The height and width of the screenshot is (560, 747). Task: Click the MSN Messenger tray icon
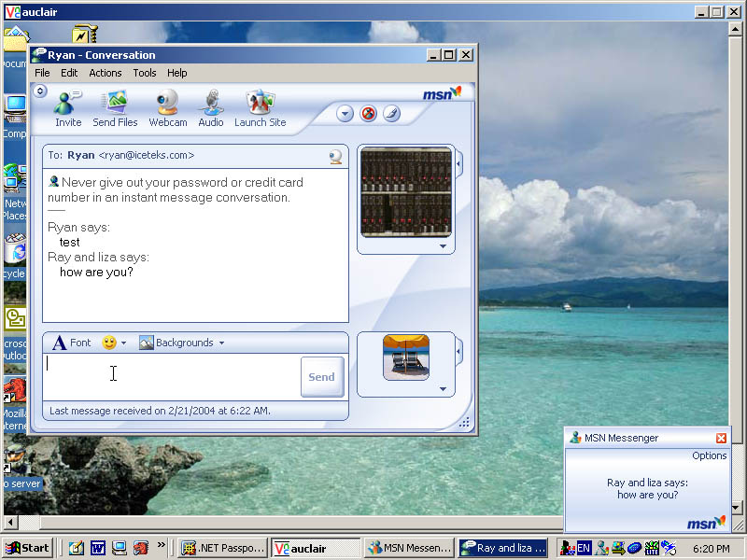601,548
